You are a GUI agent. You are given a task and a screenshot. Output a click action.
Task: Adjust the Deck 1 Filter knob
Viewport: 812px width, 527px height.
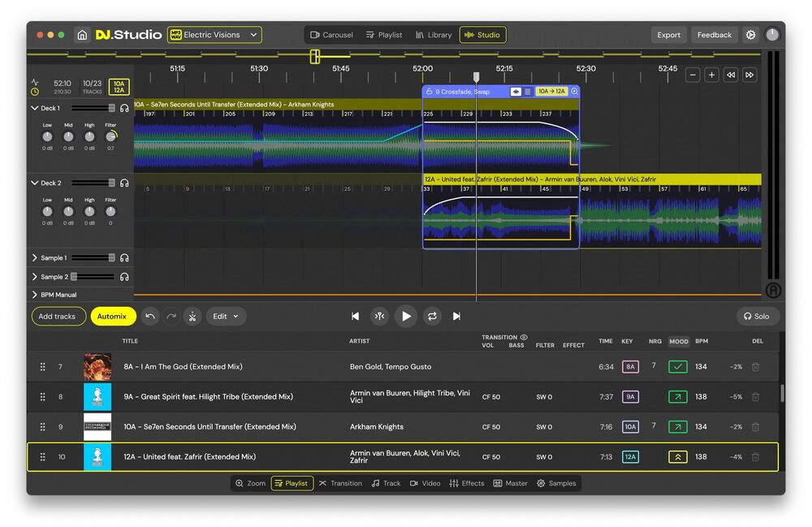pyautogui.click(x=110, y=138)
